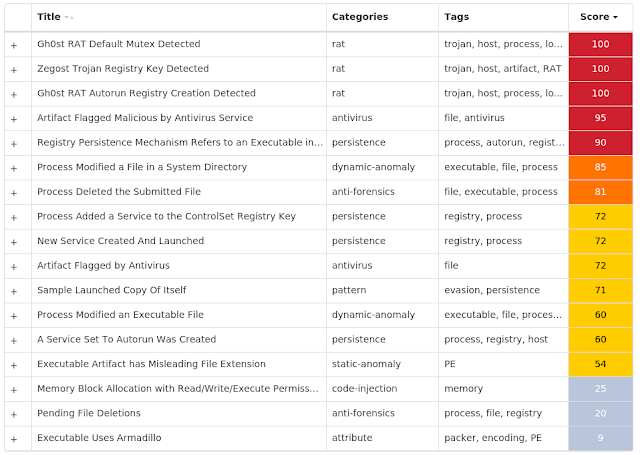This screenshot has width=640, height=455.
Task: Click plus icon beside A Service Set To Autorun
Action: point(14,341)
